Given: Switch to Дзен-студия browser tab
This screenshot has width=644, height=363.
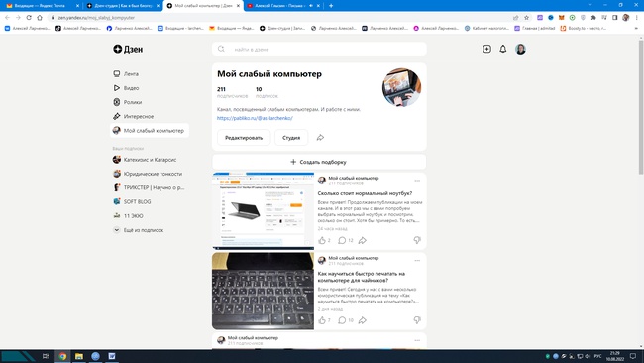Looking at the screenshot, I should click(x=123, y=6).
